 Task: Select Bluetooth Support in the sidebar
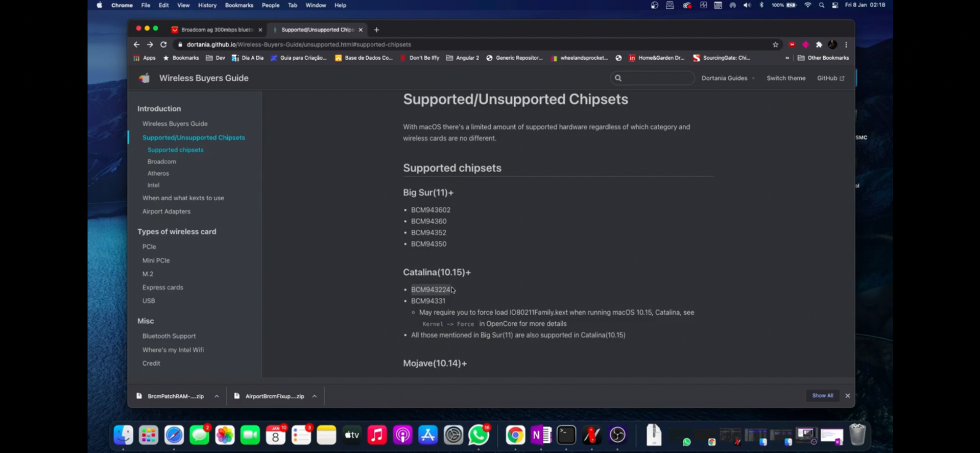169,336
